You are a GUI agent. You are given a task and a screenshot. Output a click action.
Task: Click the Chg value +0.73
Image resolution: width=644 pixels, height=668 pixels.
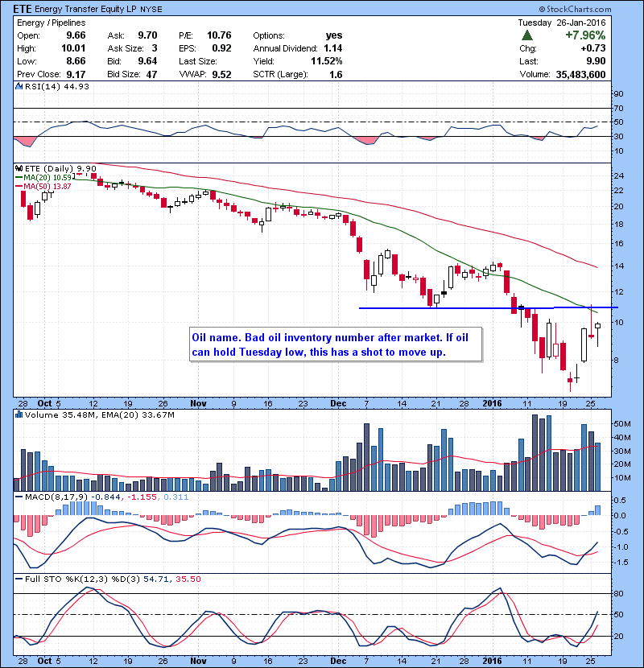(593, 48)
